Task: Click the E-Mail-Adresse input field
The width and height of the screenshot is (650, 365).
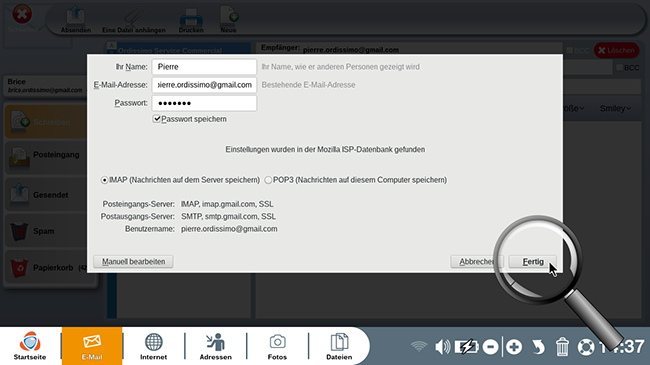Action: (204, 85)
